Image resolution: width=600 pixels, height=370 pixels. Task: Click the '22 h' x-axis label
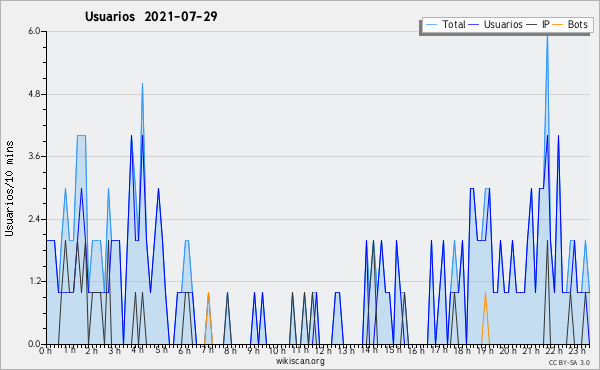pyautogui.click(x=554, y=350)
